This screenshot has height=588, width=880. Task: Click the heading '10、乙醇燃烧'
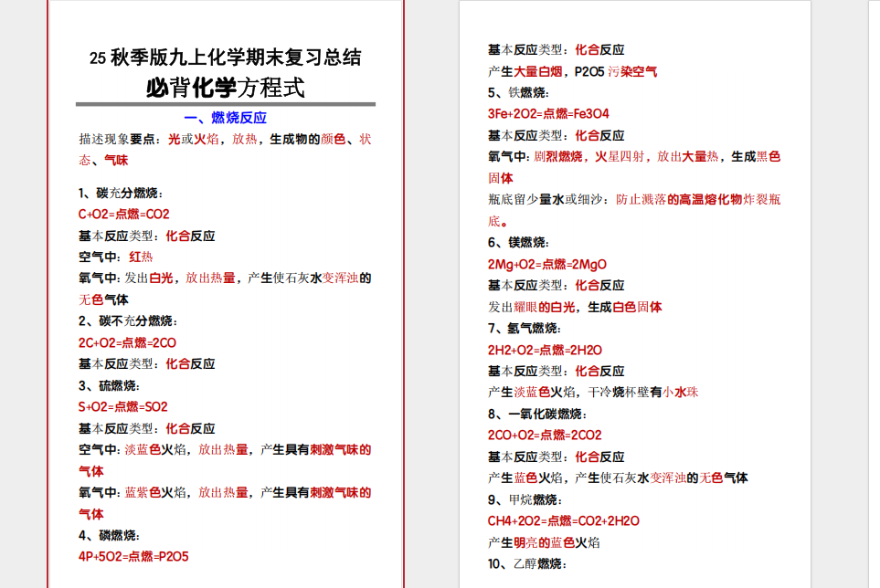527,563
